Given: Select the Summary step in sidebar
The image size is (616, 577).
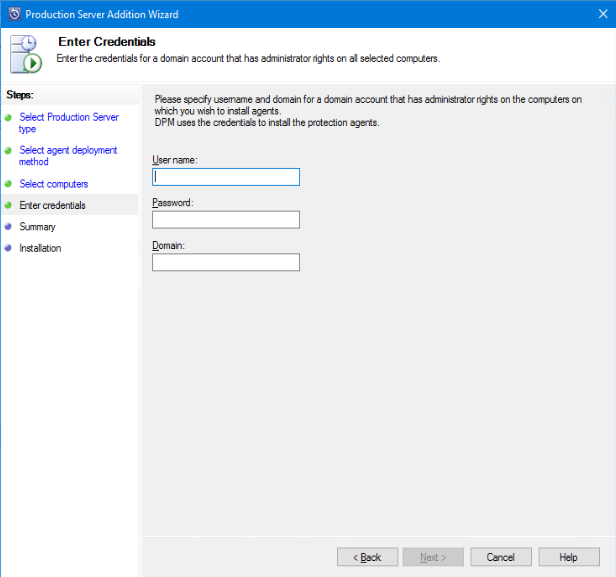Looking at the screenshot, I should 37,227.
